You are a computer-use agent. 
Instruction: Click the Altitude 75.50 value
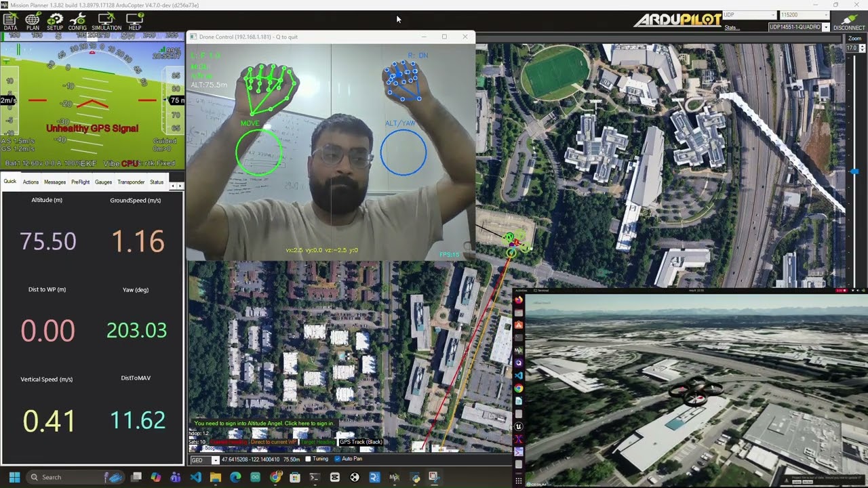pyautogui.click(x=47, y=241)
